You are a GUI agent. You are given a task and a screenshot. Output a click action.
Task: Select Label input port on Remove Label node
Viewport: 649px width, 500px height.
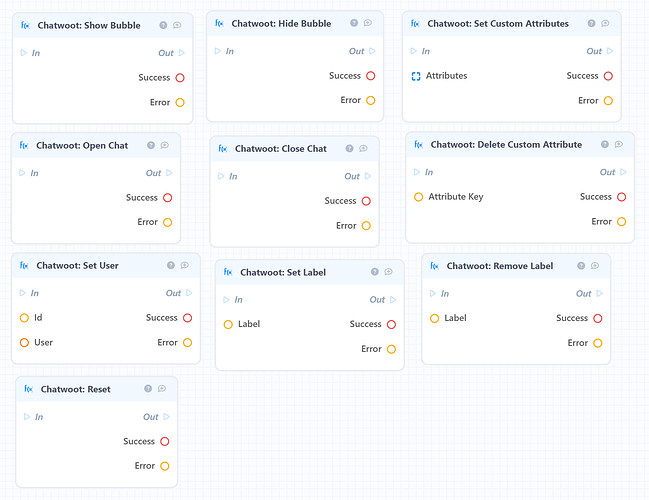tap(434, 318)
